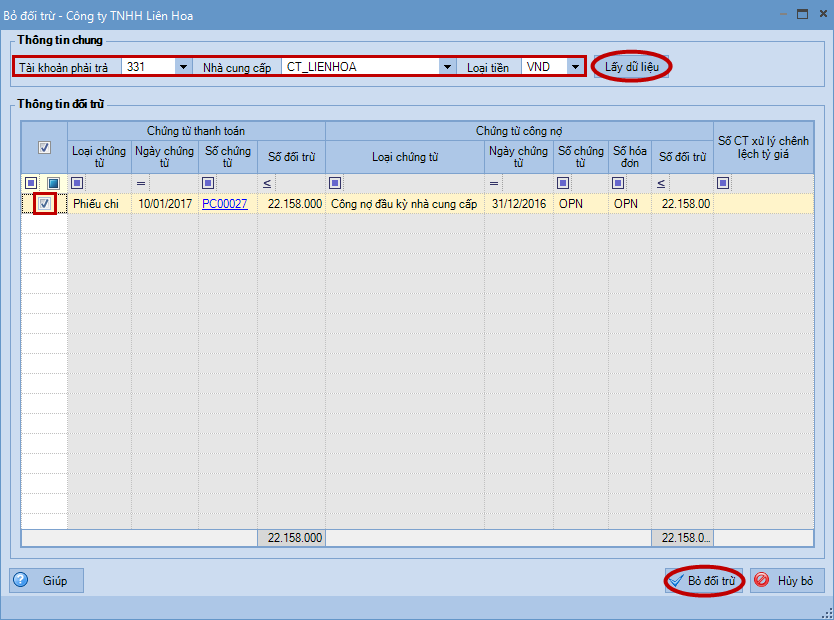Click the 'Số hóa đơn' column header

[x=630, y=156]
